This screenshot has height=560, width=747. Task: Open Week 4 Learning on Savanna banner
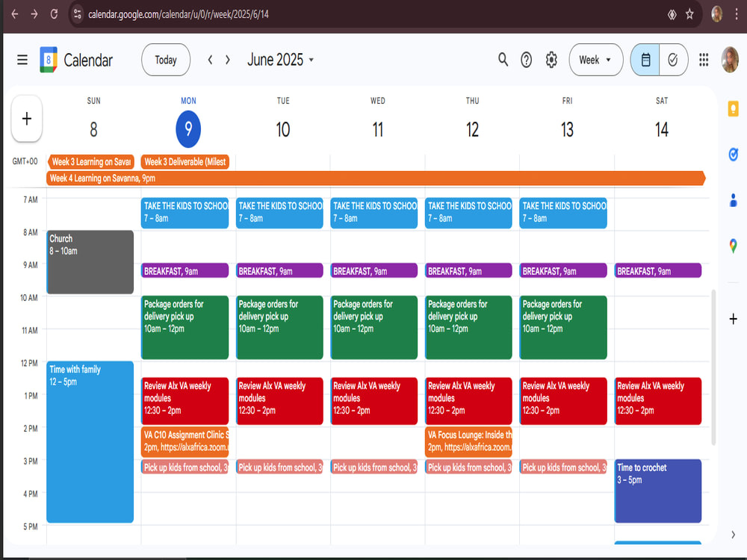(x=376, y=178)
